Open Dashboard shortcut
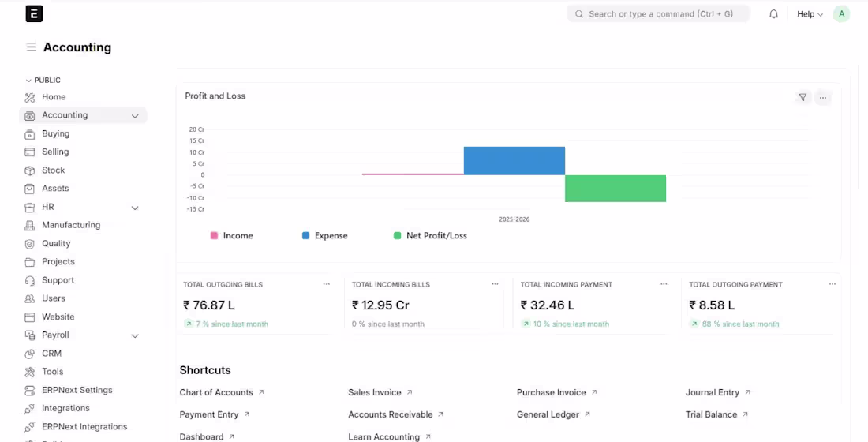This screenshot has height=442, width=868. click(x=207, y=436)
